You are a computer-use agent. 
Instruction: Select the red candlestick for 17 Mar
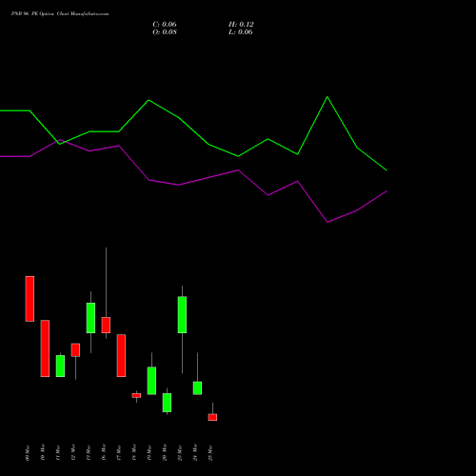121,355
